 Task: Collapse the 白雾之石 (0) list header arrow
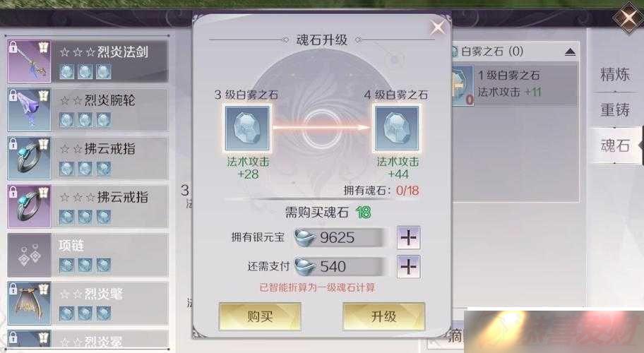pyautogui.click(x=570, y=52)
